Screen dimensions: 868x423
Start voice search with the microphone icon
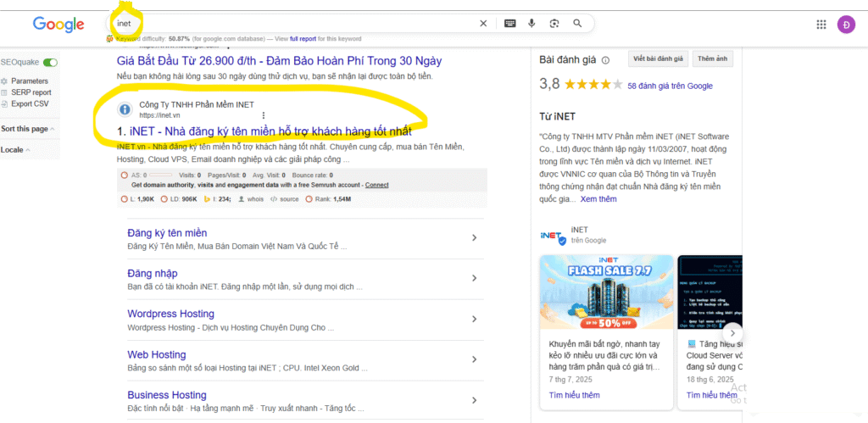(x=531, y=23)
